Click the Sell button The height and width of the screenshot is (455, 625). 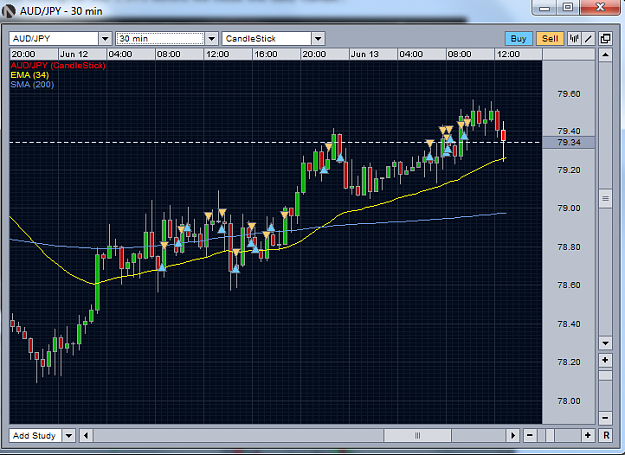pyautogui.click(x=550, y=39)
